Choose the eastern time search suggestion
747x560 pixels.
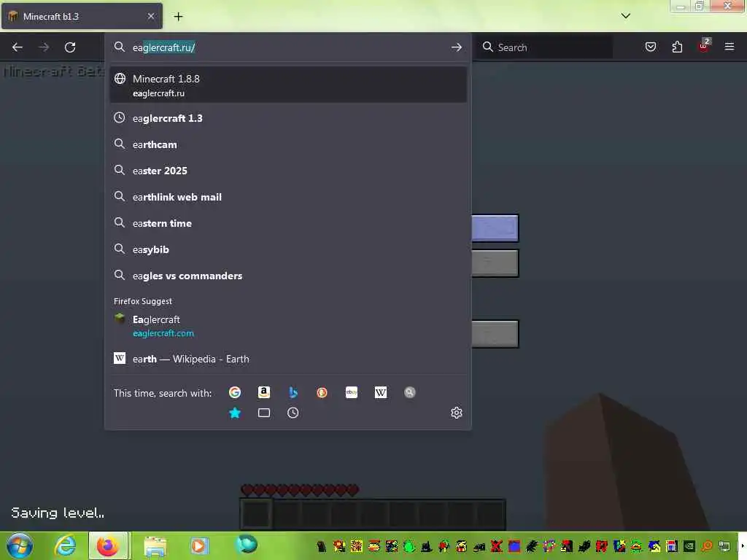click(x=288, y=223)
